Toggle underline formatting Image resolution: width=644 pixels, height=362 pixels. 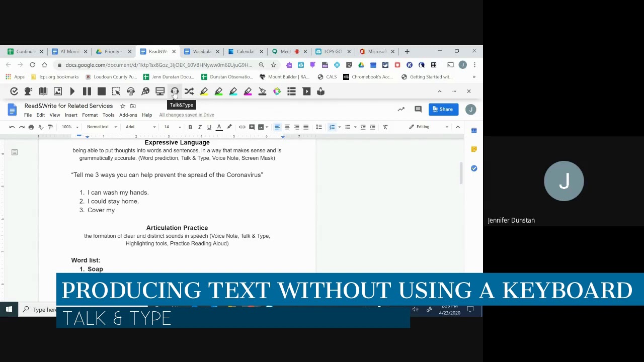[x=209, y=127]
